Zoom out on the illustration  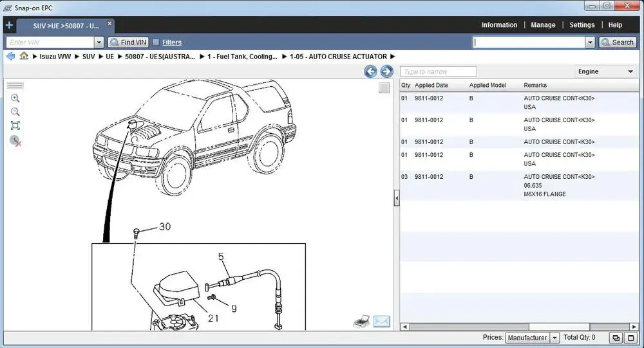pyautogui.click(x=15, y=112)
